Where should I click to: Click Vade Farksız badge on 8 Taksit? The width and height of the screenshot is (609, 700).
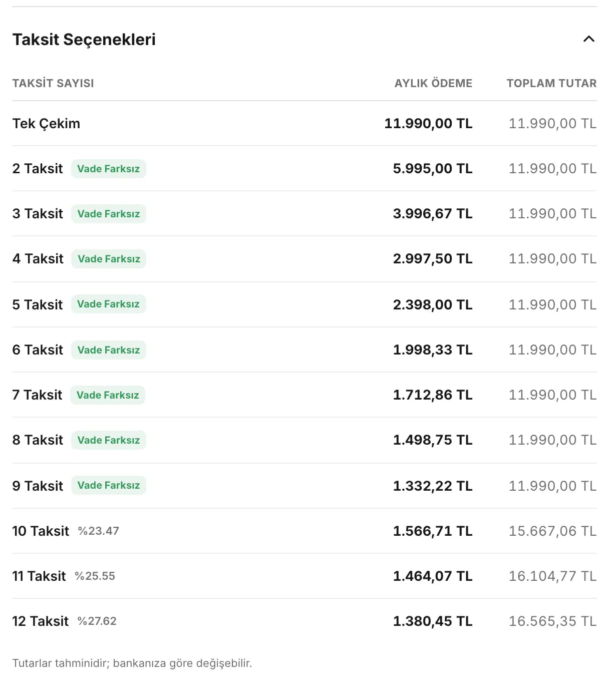click(x=109, y=440)
